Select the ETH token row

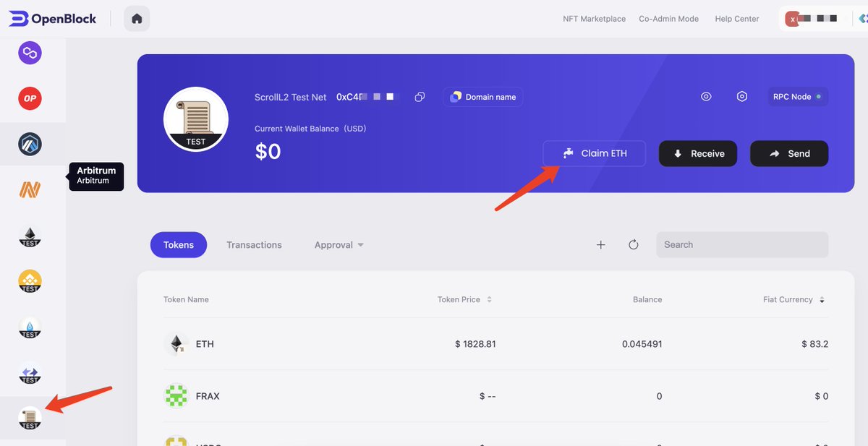coord(496,344)
